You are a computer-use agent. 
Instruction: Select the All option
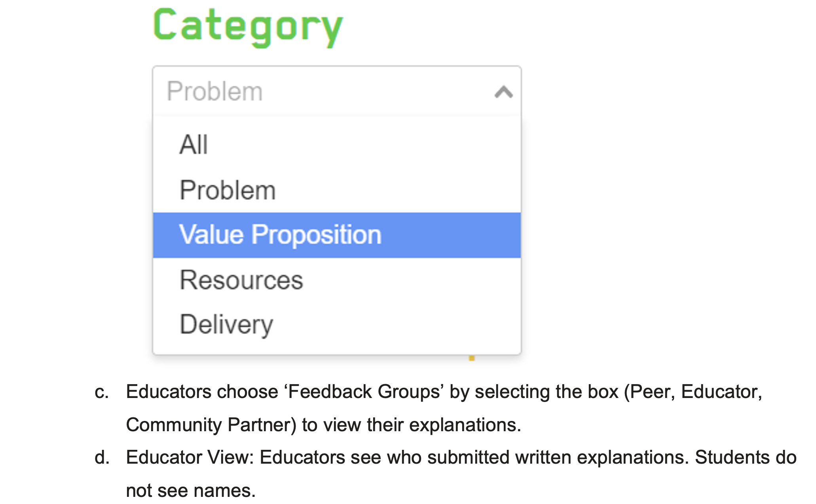click(x=194, y=144)
